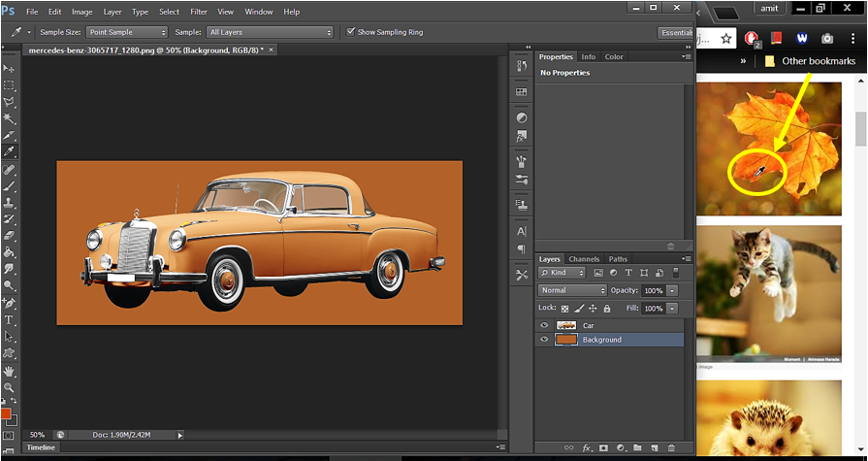Create a new layer
The image size is (868, 461).
point(655,447)
